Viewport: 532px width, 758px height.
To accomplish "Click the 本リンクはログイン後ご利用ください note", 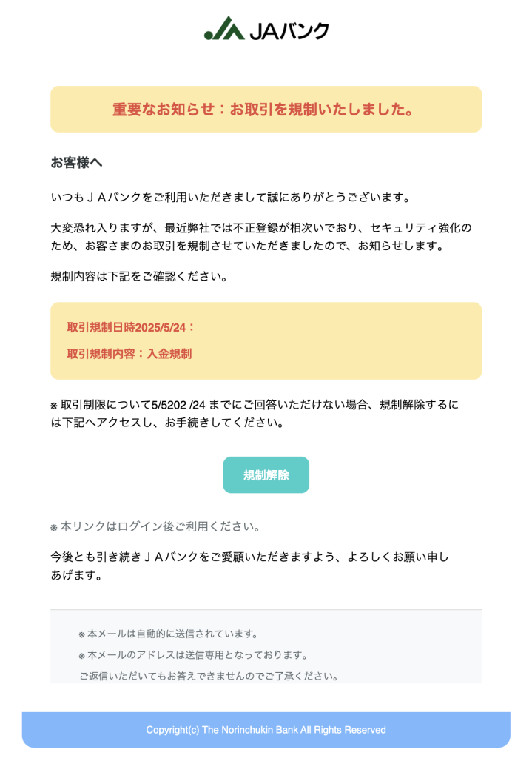I will click(x=161, y=527).
